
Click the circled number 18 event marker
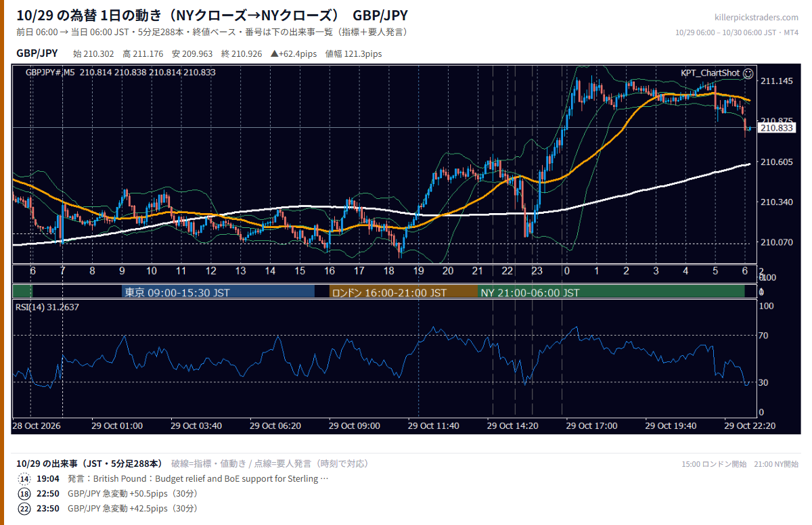(x=24, y=494)
